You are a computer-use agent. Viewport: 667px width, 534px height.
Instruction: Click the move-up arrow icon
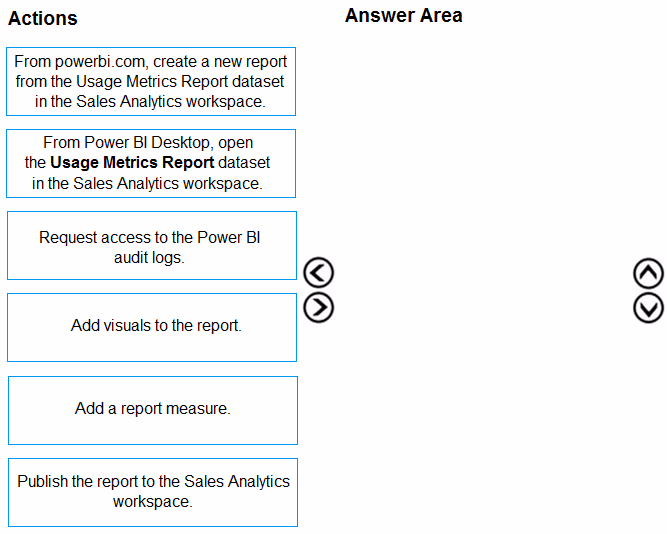[648, 273]
